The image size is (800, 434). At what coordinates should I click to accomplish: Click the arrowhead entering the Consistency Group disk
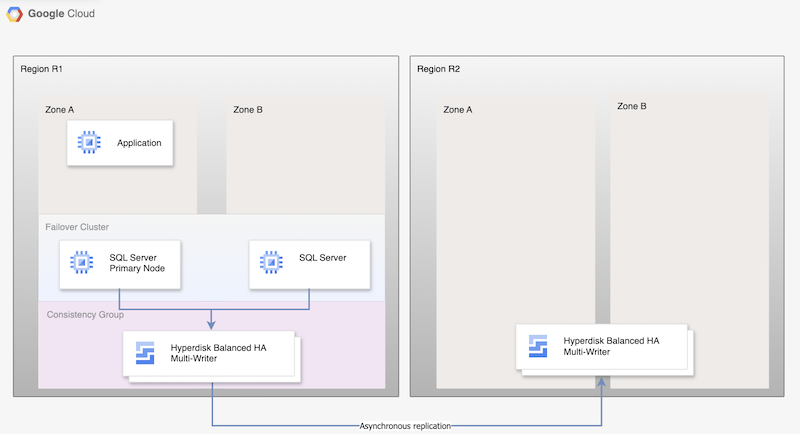point(213,323)
